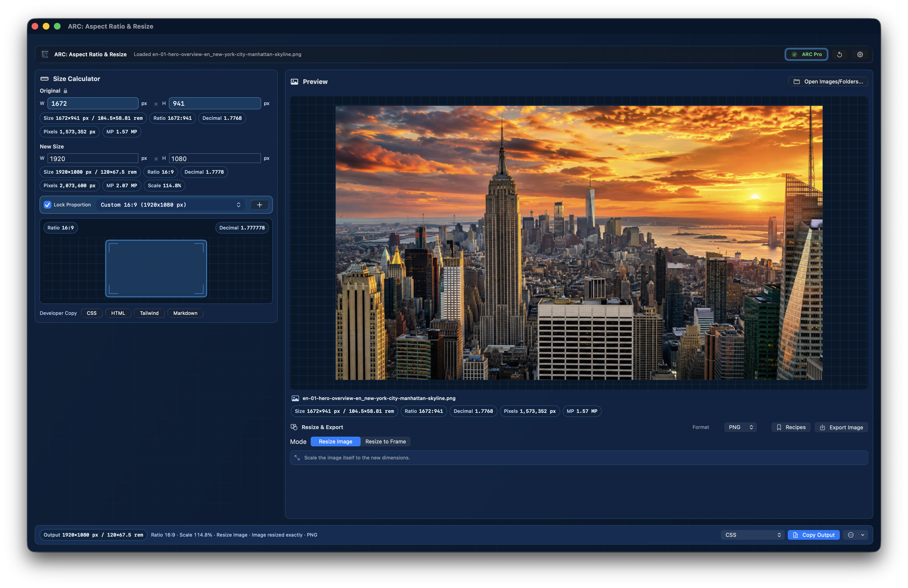This screenshot has width=908, height=588.
Task: Toggle the Lock Proportion checkbox
Action: (x=47, y=205)
